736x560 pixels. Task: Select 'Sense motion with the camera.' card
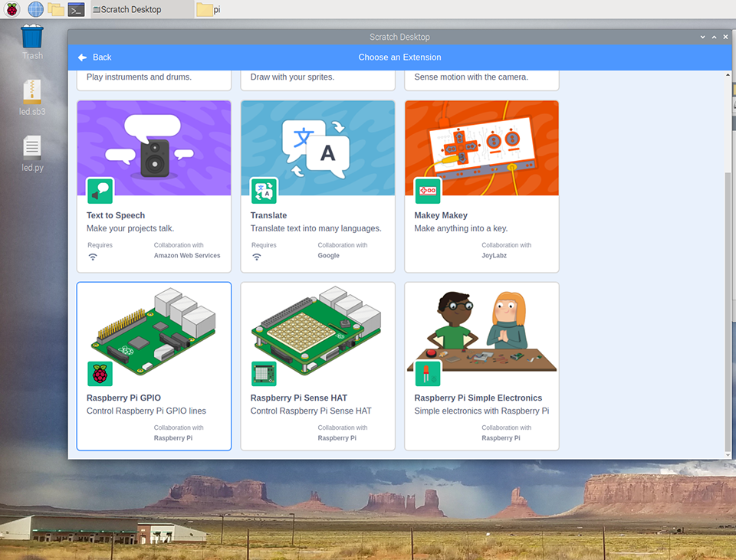pos(481,80)
